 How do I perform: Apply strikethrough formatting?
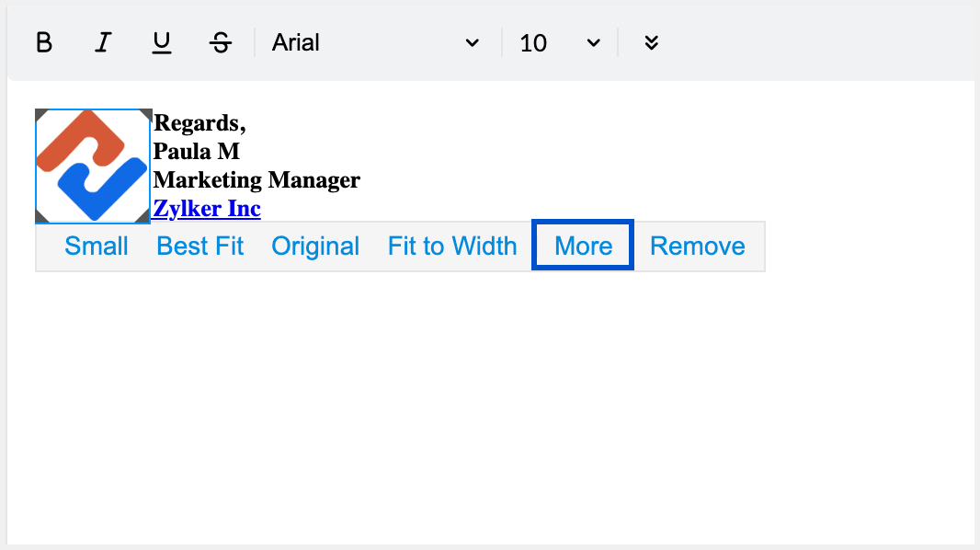pyautogui.click(x=221, y=43)
